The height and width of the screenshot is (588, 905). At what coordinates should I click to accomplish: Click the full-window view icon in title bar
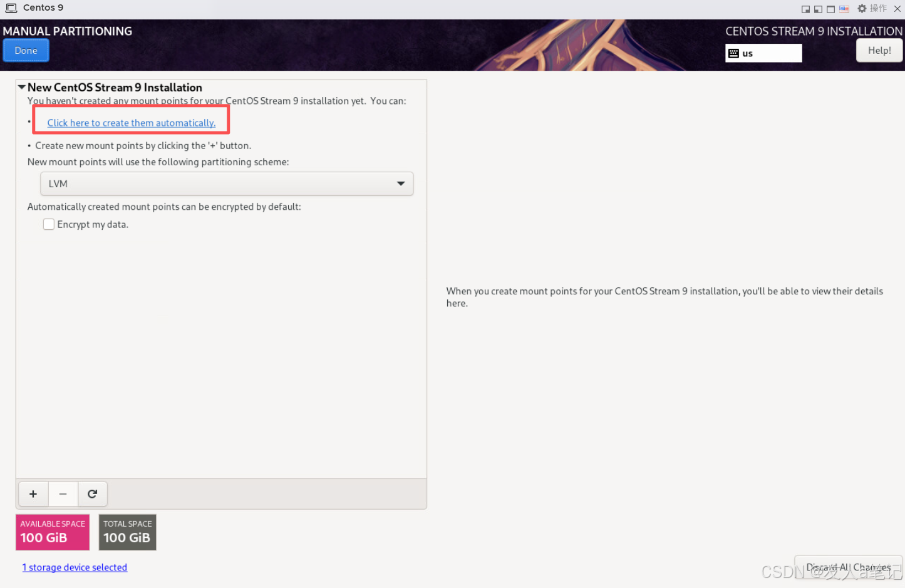tap(830, 9)
